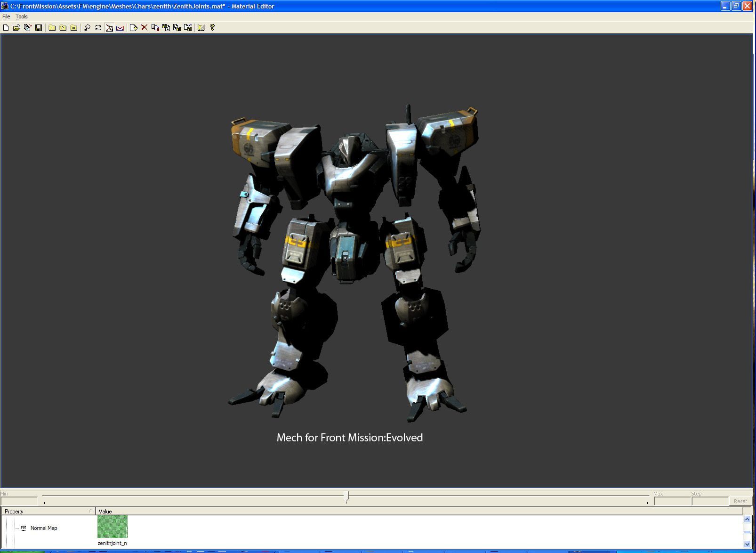Viewport: 756px width, 553px height.
Task: Click the red X delete icon
Action: (144, 28)
